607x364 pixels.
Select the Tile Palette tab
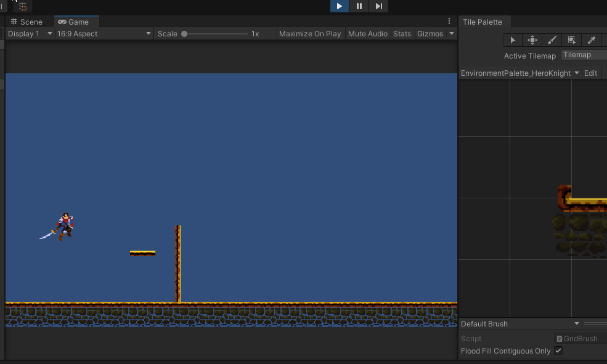click(483, 22)
